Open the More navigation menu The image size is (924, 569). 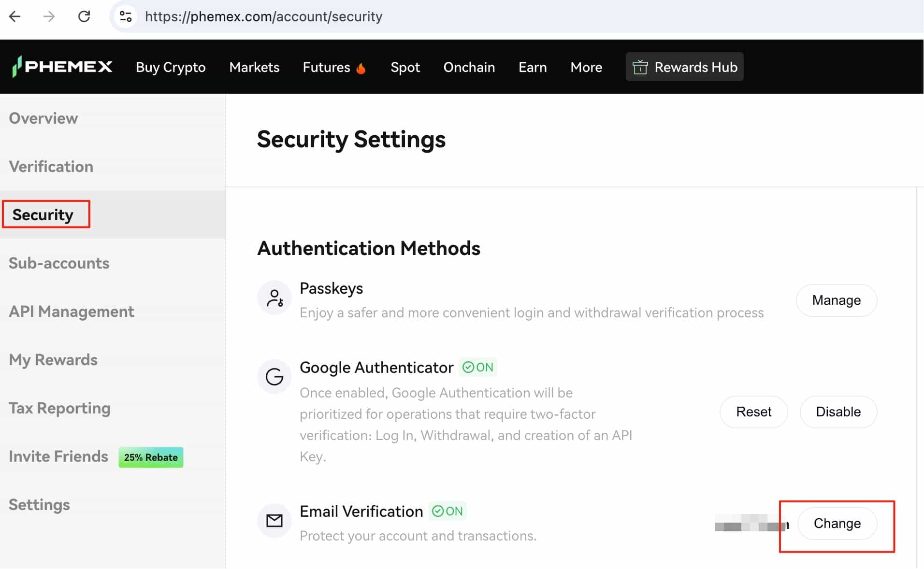(x=586, y=67)
